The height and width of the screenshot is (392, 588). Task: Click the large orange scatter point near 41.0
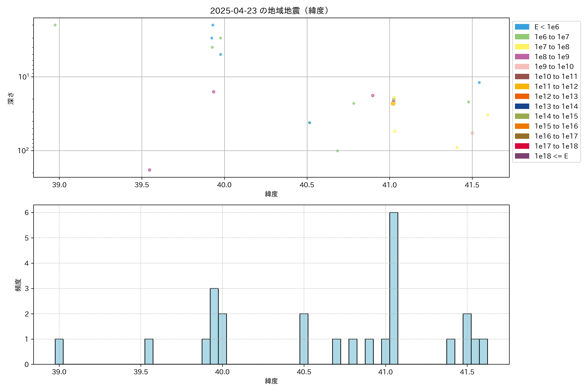coord(393,104)
